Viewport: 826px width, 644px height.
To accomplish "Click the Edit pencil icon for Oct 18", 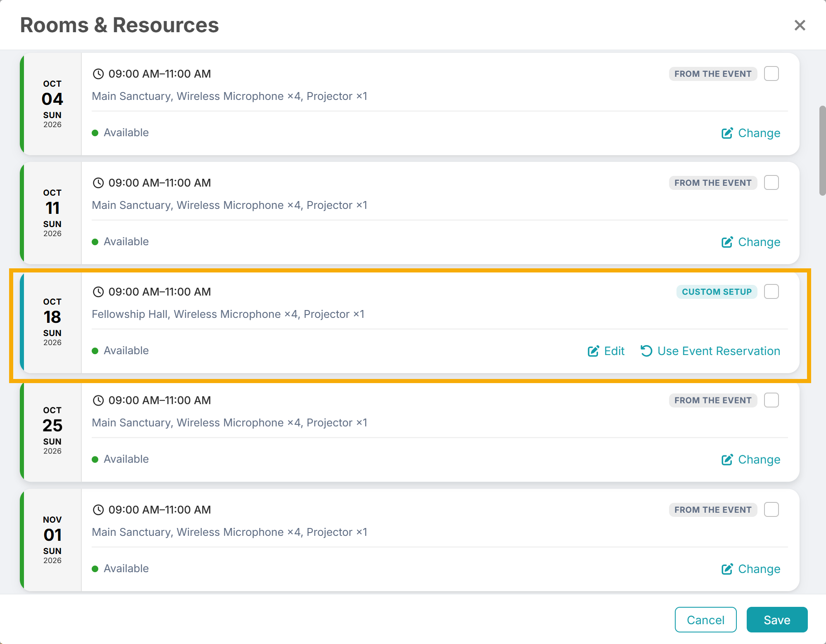I will 593,351.
